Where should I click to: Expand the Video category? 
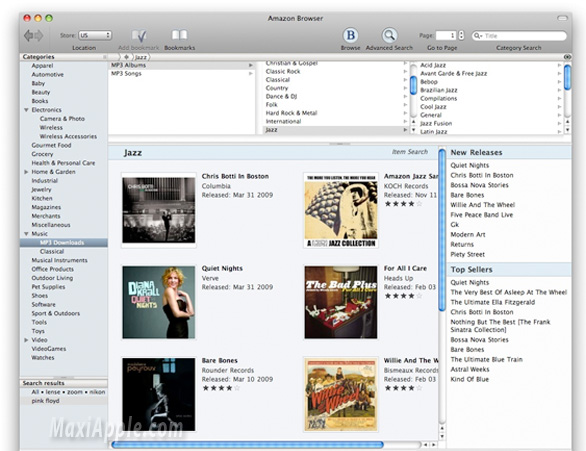coord(26,340)
